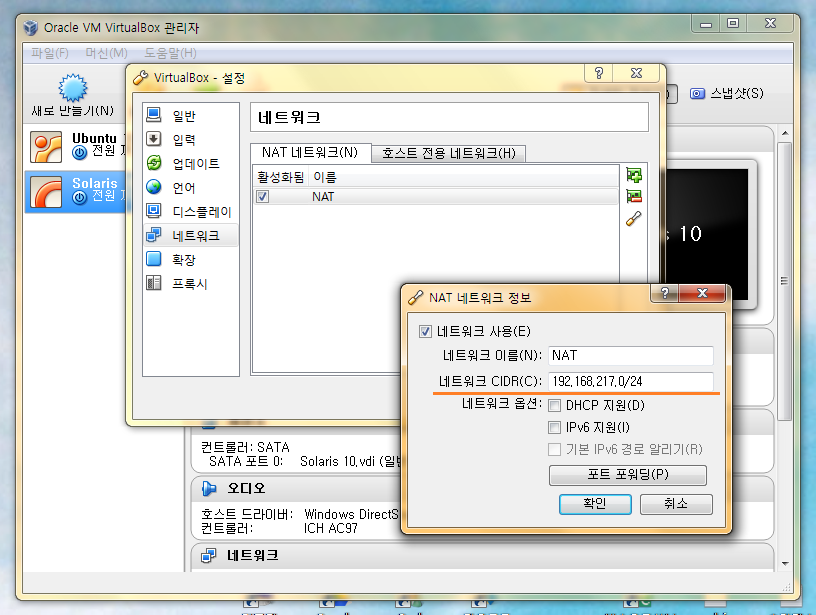Click the 확인 button

coord(595,504)
